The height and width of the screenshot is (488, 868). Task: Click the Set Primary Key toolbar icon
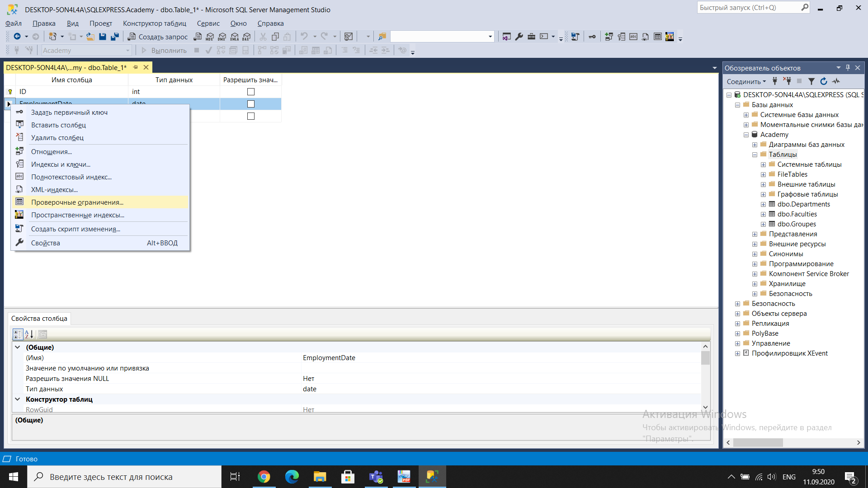tap(592, 37)
